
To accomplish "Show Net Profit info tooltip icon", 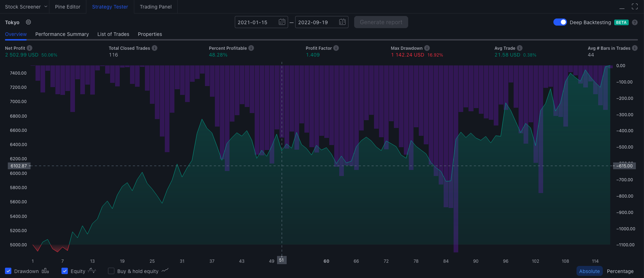I will click(29, 48).
